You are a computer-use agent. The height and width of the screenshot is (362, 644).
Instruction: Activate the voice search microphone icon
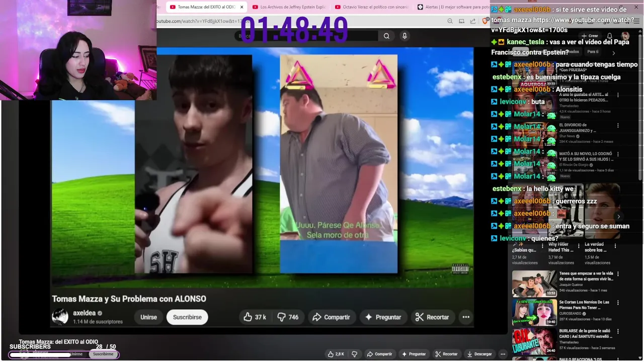pos(404,36)
